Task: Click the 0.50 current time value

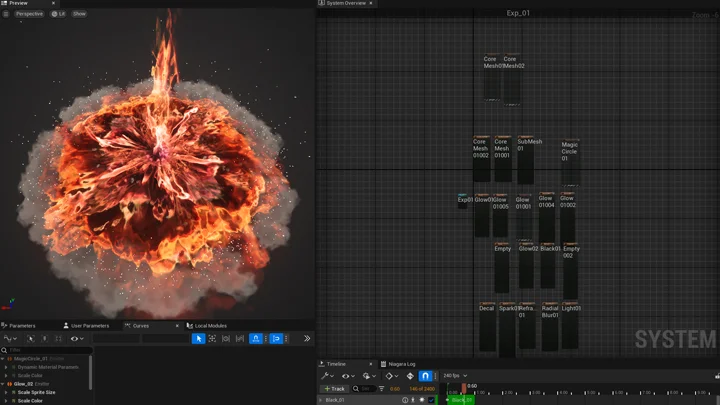Action: click(394, 389)
